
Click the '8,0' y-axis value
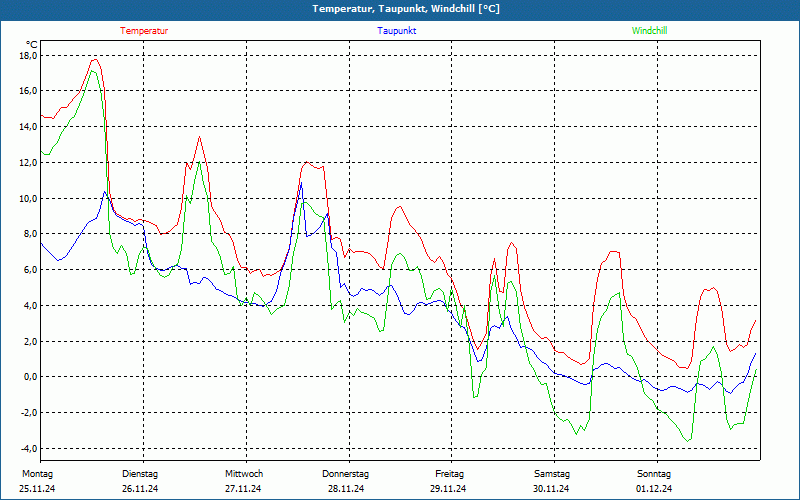coord(30,234)
